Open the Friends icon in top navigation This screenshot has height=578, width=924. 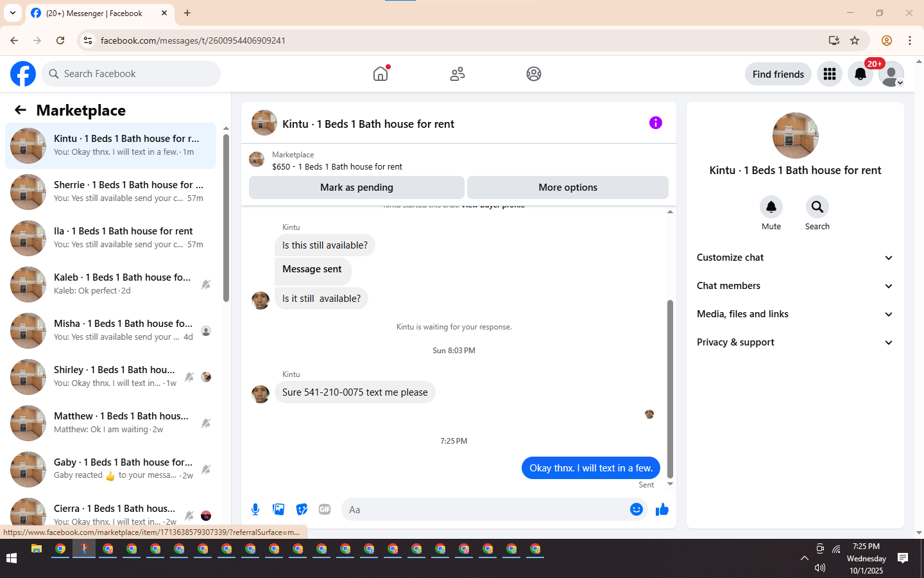tap(458, 74)
